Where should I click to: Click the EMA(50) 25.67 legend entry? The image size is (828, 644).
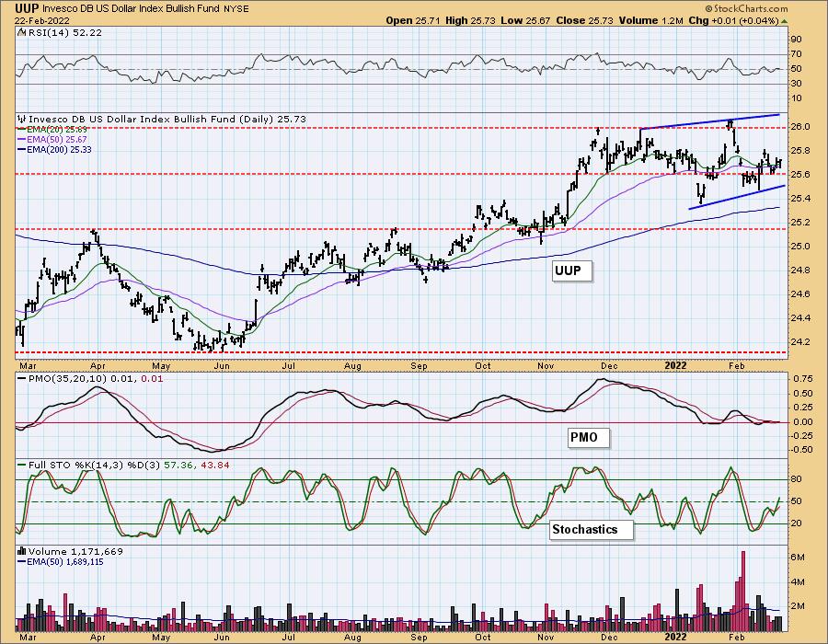pyautogui.click(x=52, y=139)
